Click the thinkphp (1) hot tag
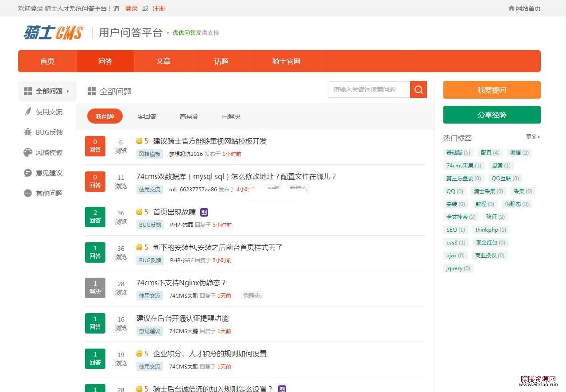Viewport: 566px width, 392px height. point(490,229)
